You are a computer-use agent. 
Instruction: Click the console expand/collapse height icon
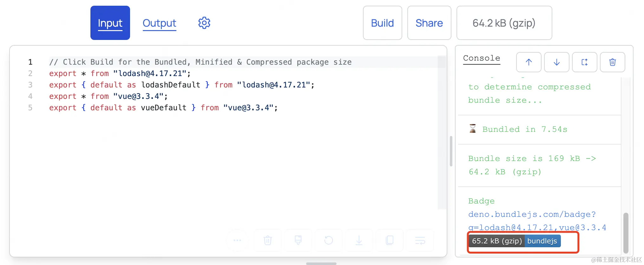584,62
